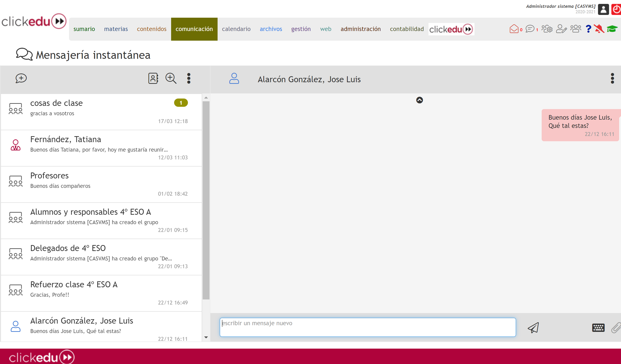The image size is (621, 364).
Task: Open the administración menu
Action: [x=361, y=29]
